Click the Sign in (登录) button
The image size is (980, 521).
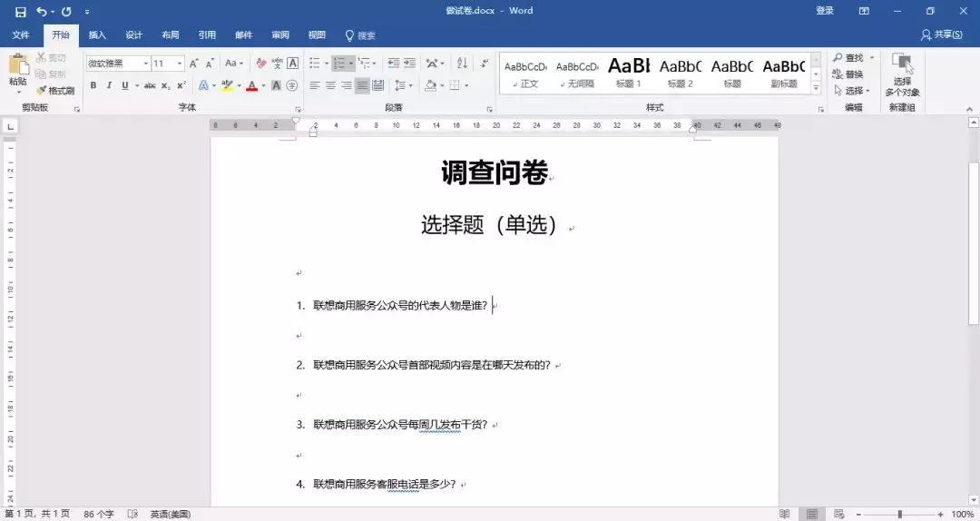[825, 11]
